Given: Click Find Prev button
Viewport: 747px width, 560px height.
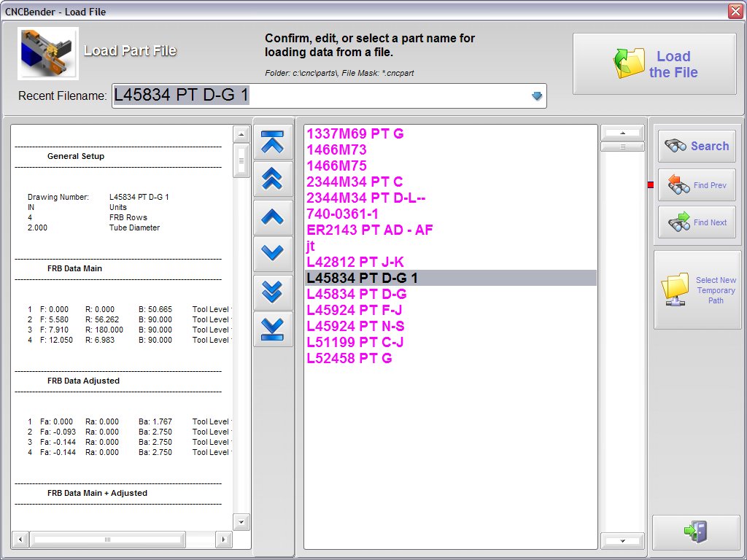Looking at the screenshot, I should pyautogui.click(x=697, y=185).
